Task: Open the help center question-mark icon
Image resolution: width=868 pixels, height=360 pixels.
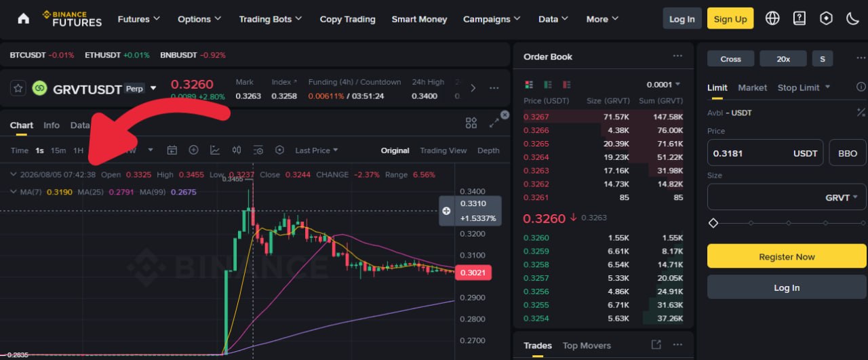Action: click(x=800, y=18)
